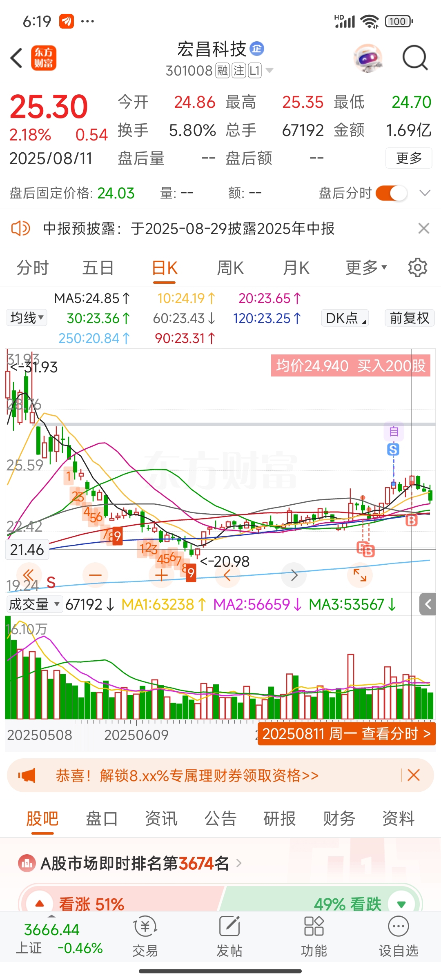
Task: Open the 公告 tab
Action: click(220, 818)
